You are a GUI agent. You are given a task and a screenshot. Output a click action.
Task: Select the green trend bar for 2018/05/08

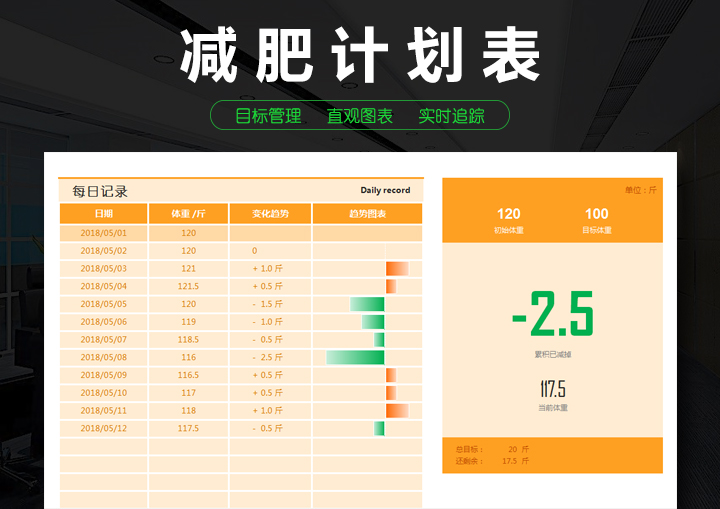[x=355, y=357]
